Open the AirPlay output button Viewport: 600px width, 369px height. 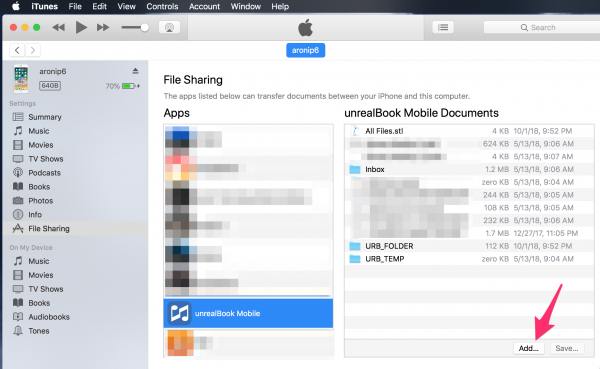pos(170,27)
